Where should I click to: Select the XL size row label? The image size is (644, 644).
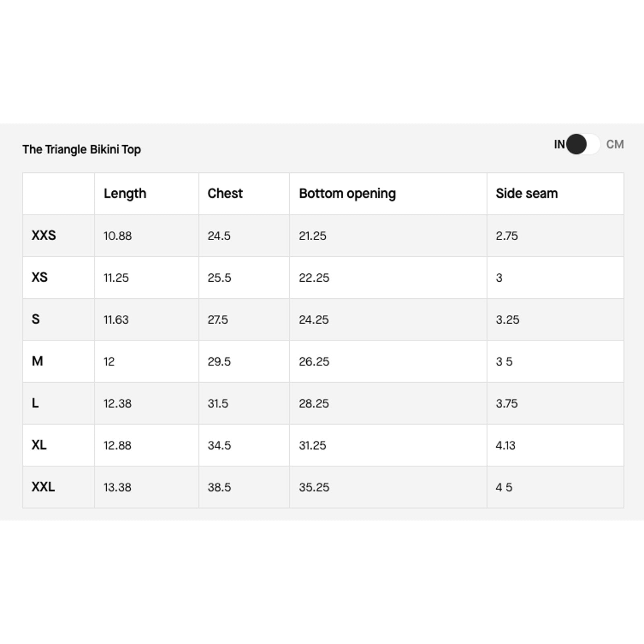pyautogui.click(x=39, y=445)
